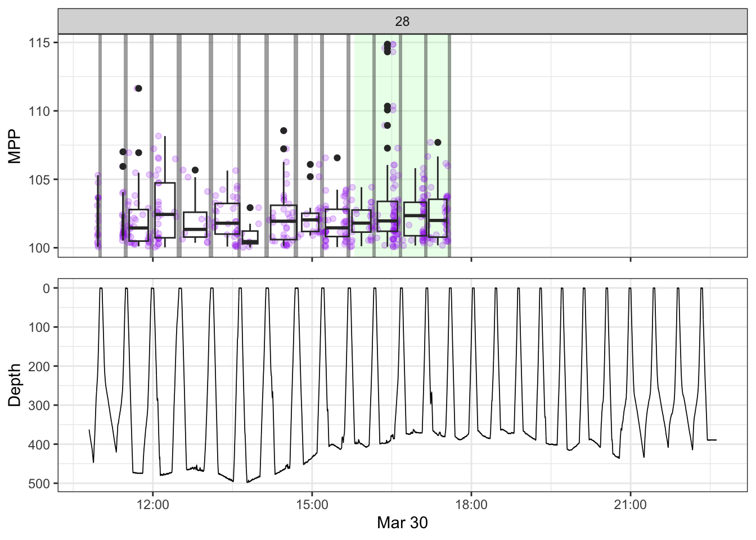Click the black outlier point near MPP 112
The image size is (756, 540).
point(138,88)
